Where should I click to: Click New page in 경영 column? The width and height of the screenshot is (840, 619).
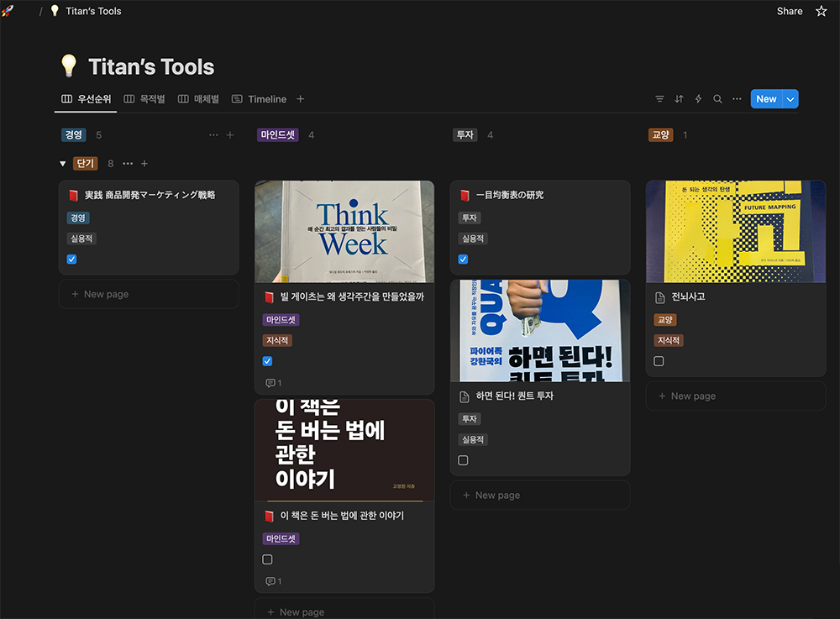pos(149,294)
